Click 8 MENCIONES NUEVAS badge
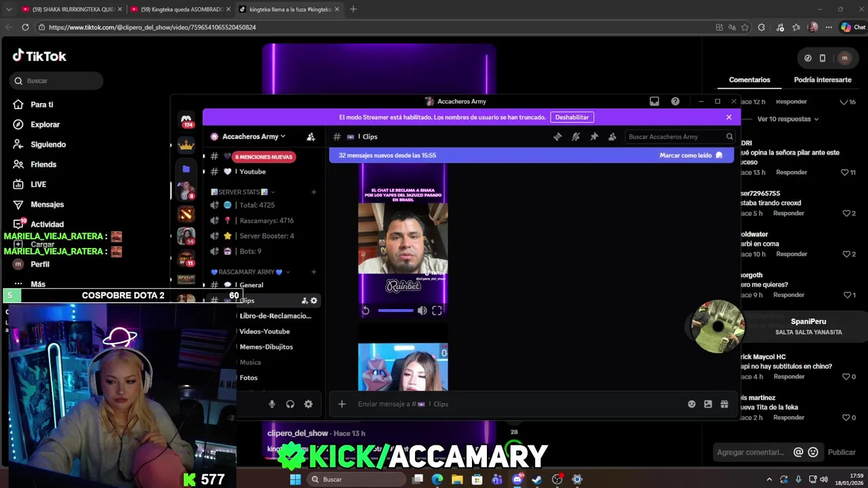 tap(263, 157)
